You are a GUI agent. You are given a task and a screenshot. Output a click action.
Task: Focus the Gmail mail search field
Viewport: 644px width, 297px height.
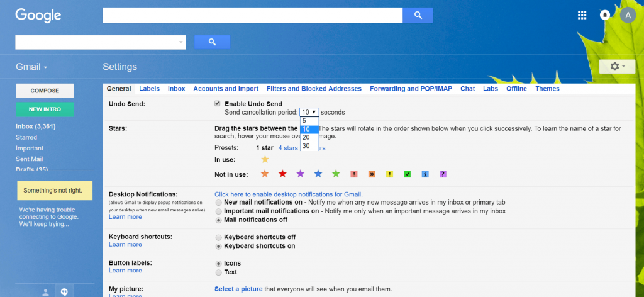click(x=101, y=42)
